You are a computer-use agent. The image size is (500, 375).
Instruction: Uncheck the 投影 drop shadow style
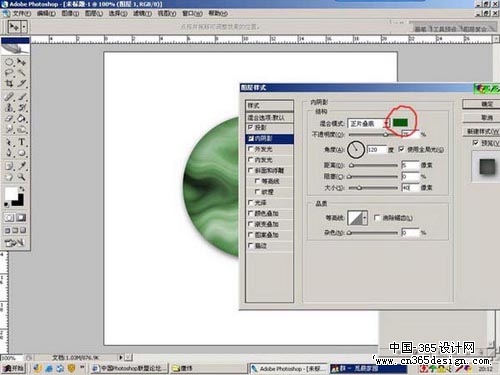coord(251,127)
